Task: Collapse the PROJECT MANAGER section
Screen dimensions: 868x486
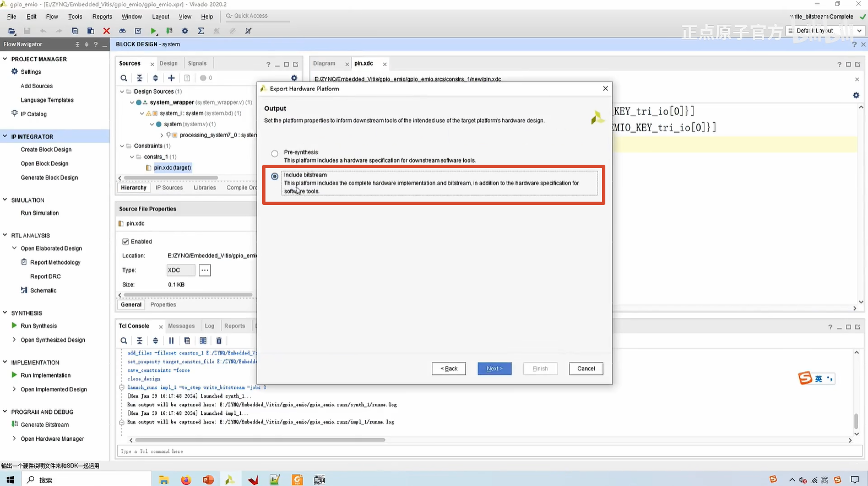Action: [5, 59]
